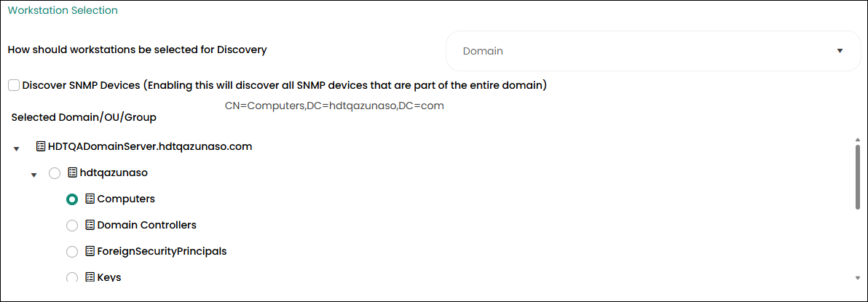
Task: Enable the Discover SNMP Devices checkbox
Action: coord(14,85)
